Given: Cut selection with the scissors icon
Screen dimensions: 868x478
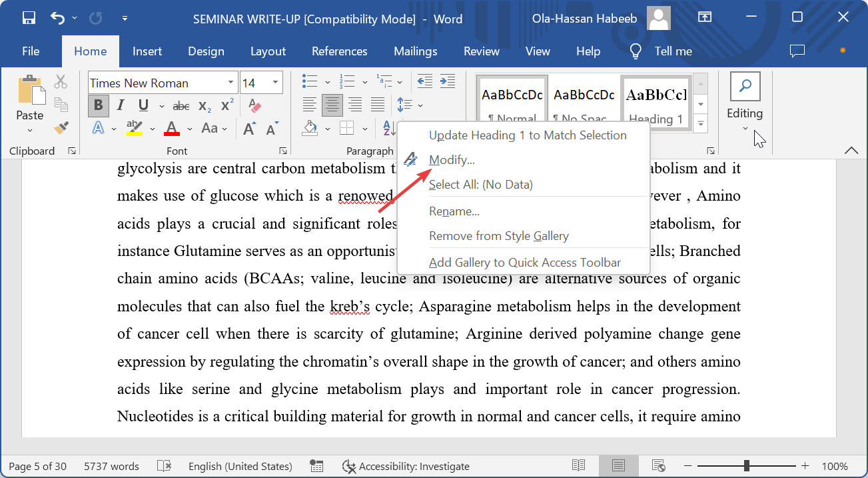Looking at the screenshot, I should (x=61, y=82).
